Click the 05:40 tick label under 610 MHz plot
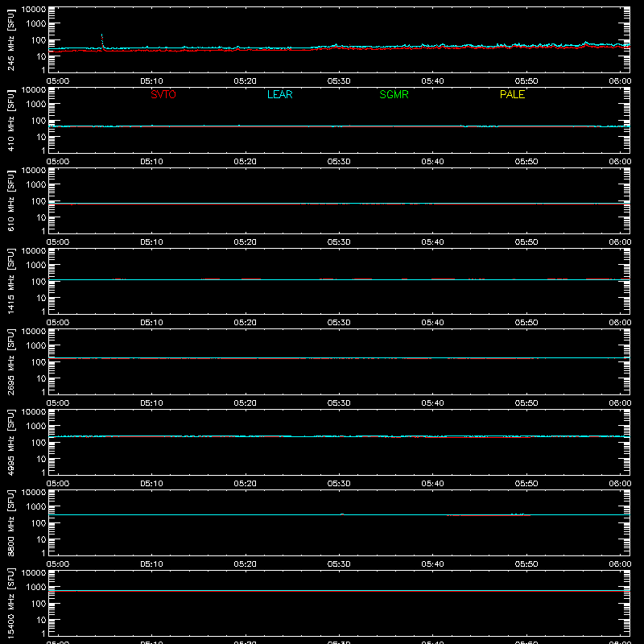This screenshot has height=644, width=644. (432, 242)
